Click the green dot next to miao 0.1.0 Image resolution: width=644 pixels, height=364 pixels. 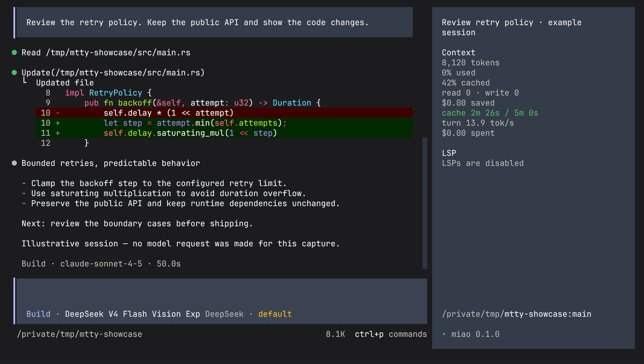444,334
